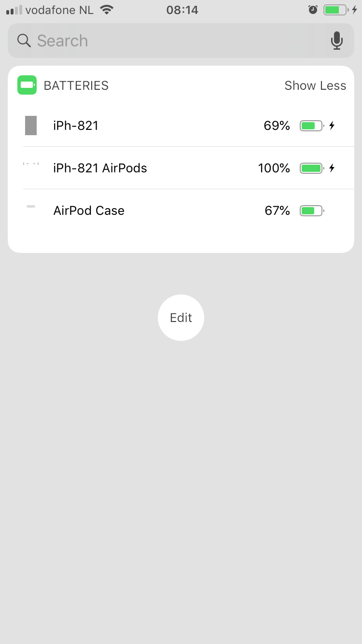The width and height of the screenshot is (362, 644).
Task: Tap the AirPods icon next to iPh-821 AirPods
Action: (31, 164)
